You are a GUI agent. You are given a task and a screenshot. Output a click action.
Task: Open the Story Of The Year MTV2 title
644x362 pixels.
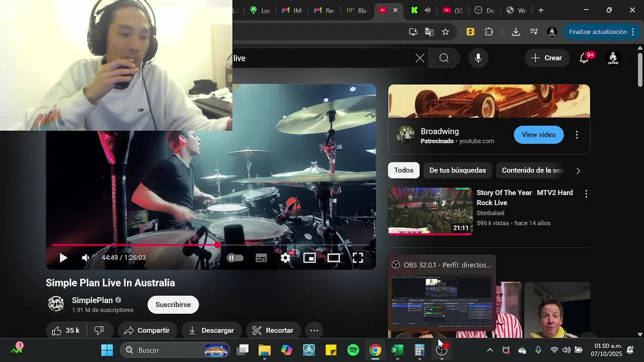(525, 198)
